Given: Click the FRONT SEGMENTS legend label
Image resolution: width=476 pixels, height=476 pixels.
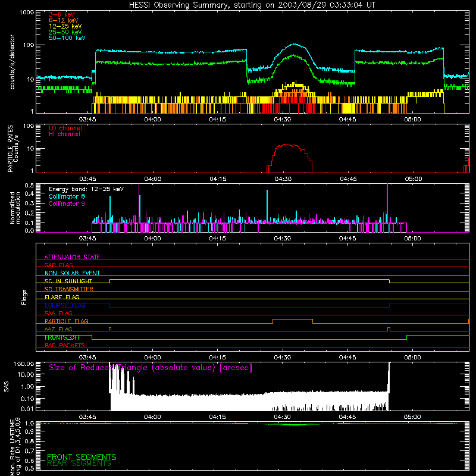Looking at the screenshot, I should 82,457.
